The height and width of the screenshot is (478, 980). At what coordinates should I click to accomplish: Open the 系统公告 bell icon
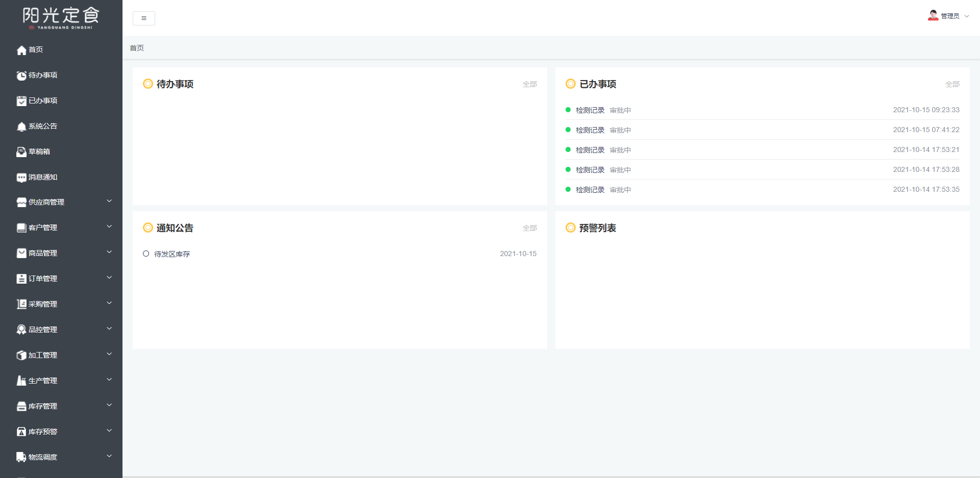point(21,127)
